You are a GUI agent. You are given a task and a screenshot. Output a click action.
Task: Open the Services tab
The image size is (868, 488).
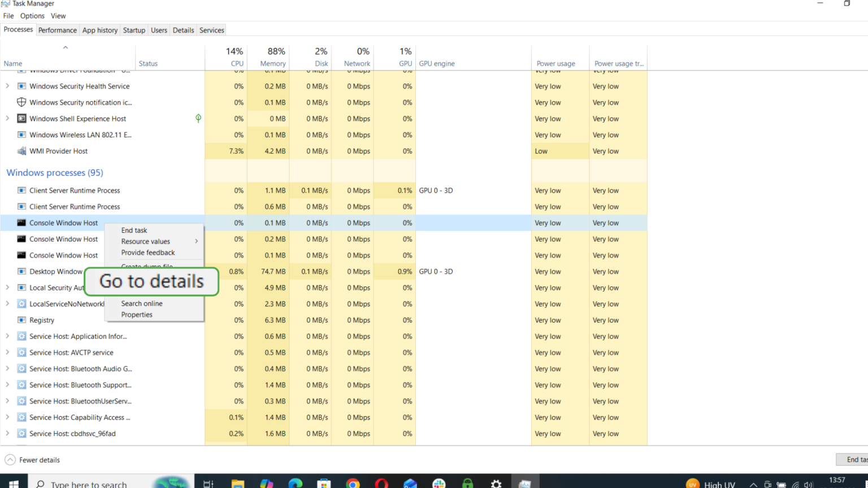[x=212, y=30]
